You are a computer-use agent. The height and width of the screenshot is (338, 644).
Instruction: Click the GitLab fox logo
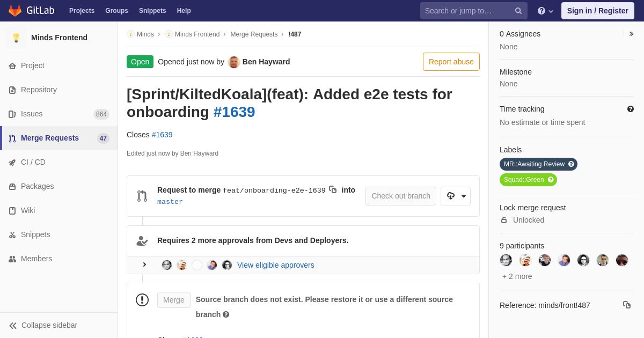coord(15,11)
